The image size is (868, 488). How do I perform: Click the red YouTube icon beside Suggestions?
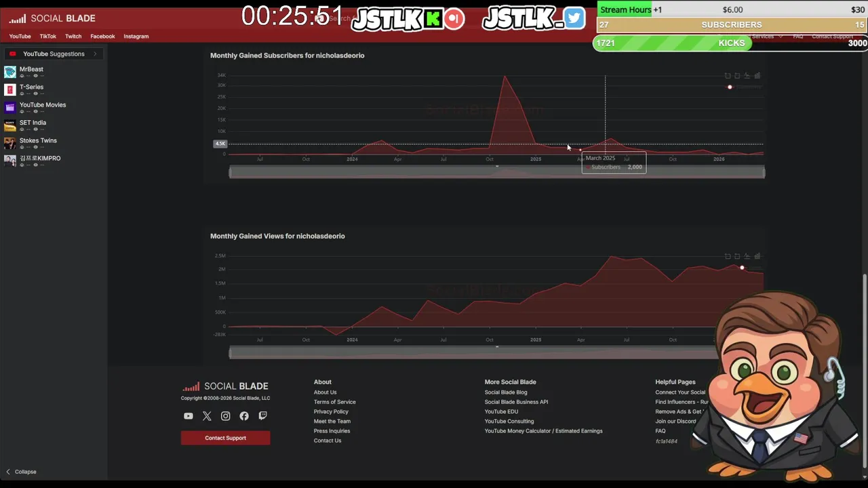tap(12, 54)
